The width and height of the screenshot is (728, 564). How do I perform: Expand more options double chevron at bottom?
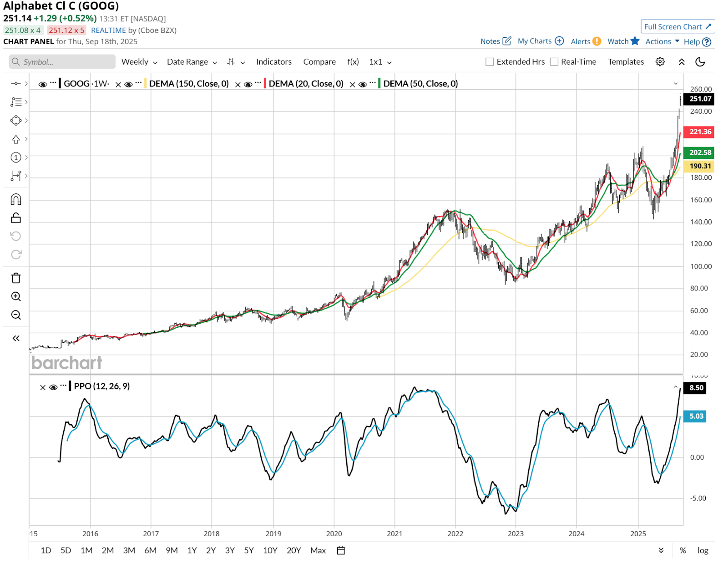click(661, 550)
